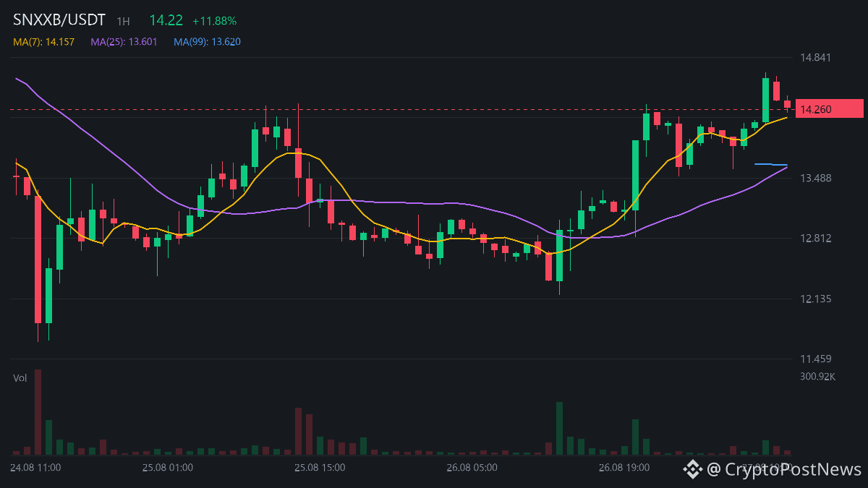
Task: Click the 12.135 price axis label
Action: click(x=816, y=299)
